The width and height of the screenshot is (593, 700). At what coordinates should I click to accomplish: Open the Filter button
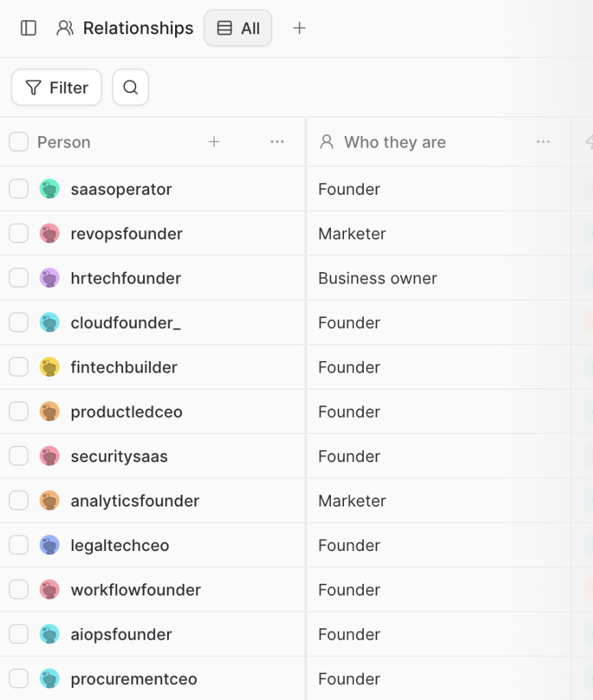pyautogui.click(x=57, y=87)
